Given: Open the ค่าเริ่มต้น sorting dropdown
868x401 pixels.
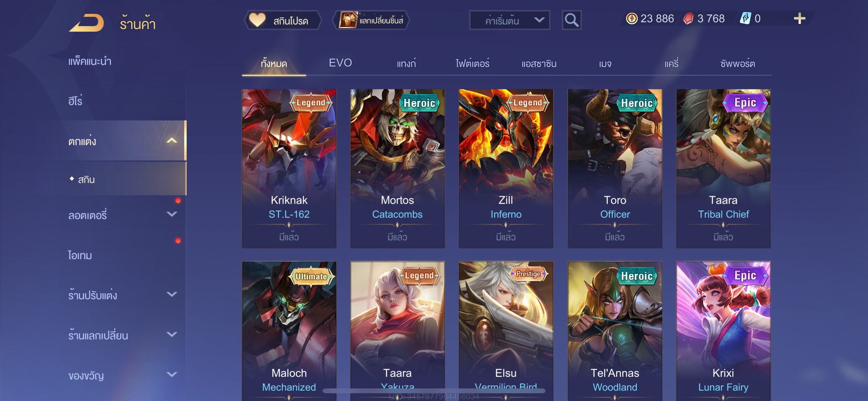Looking at the screenshot, I should [x=510, y=21].
